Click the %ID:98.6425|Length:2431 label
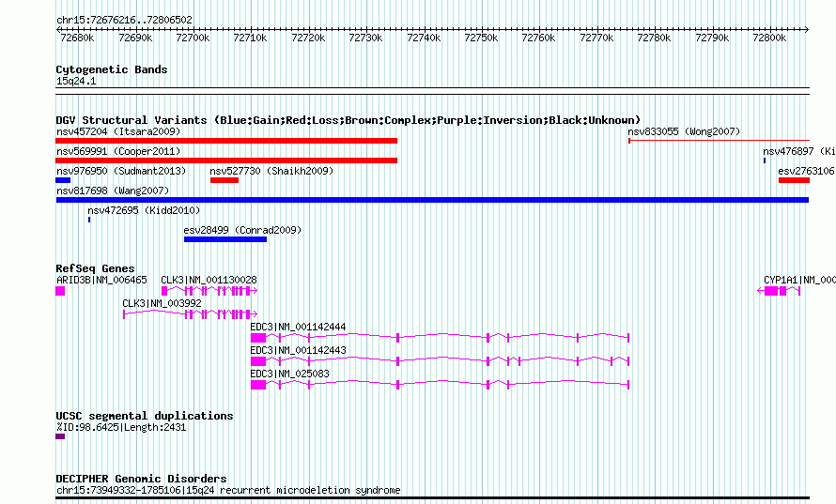The height and width of the screenshot is (504, 836). click(x=121, y=427)
